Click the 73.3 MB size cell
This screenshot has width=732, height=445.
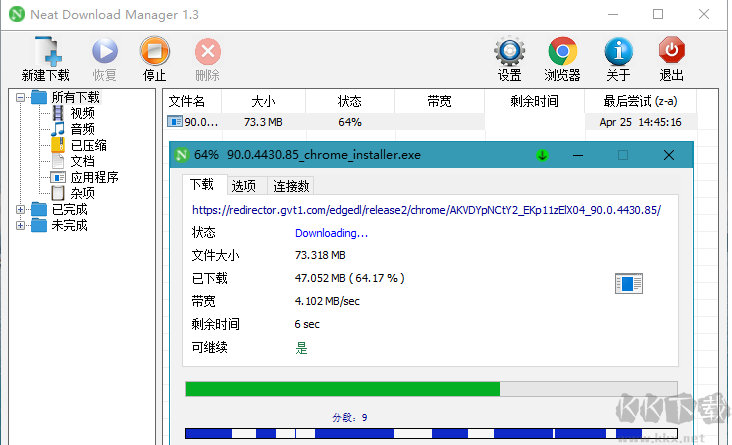point(263,122)
